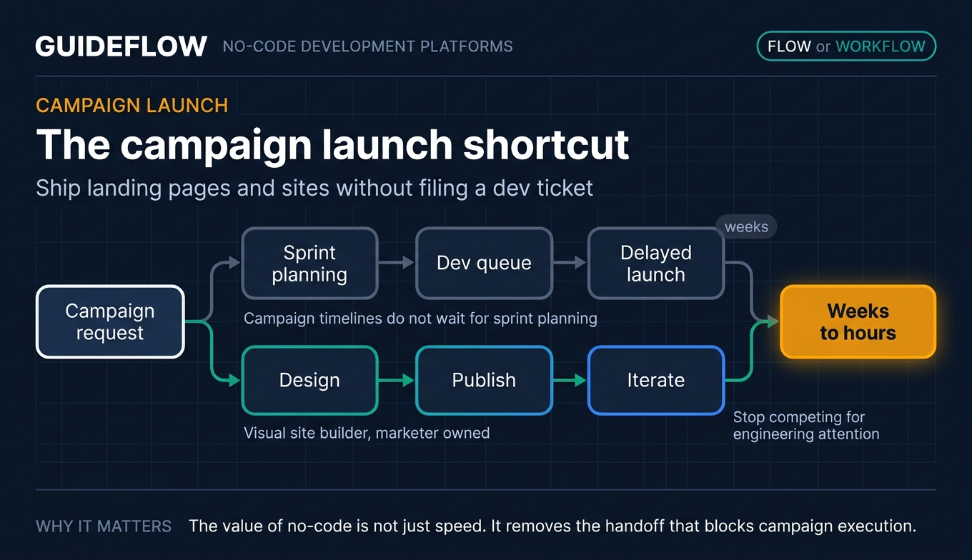Image resolution: width=972 pixels, height=560 pixels.
Task: Click the 'Ship landing pages and sites' subheading
Action: (x=314, y=188)
